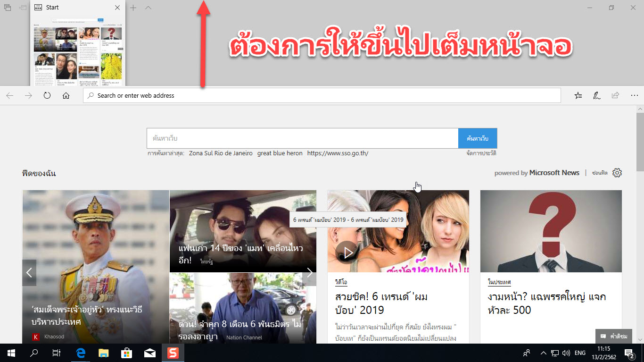Hide tab previews with the chevron
Viewport: 644px width, 362px height.
point(148,8)
